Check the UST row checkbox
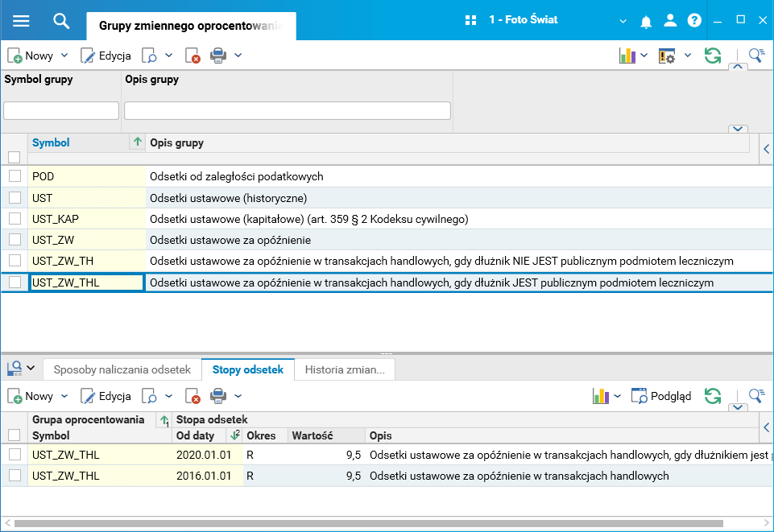Viewport: 774px width, 532px height. point(14,198)
